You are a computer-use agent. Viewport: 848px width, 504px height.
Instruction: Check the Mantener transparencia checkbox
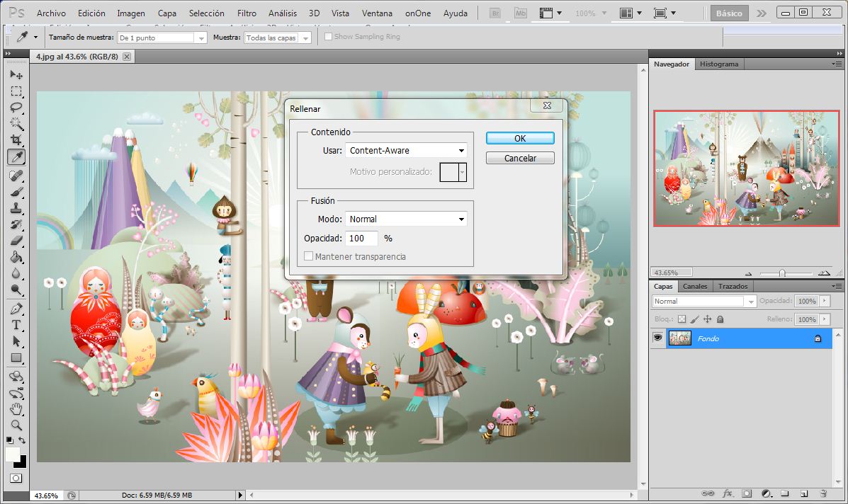pyautogui.click(x=308, y=256)
